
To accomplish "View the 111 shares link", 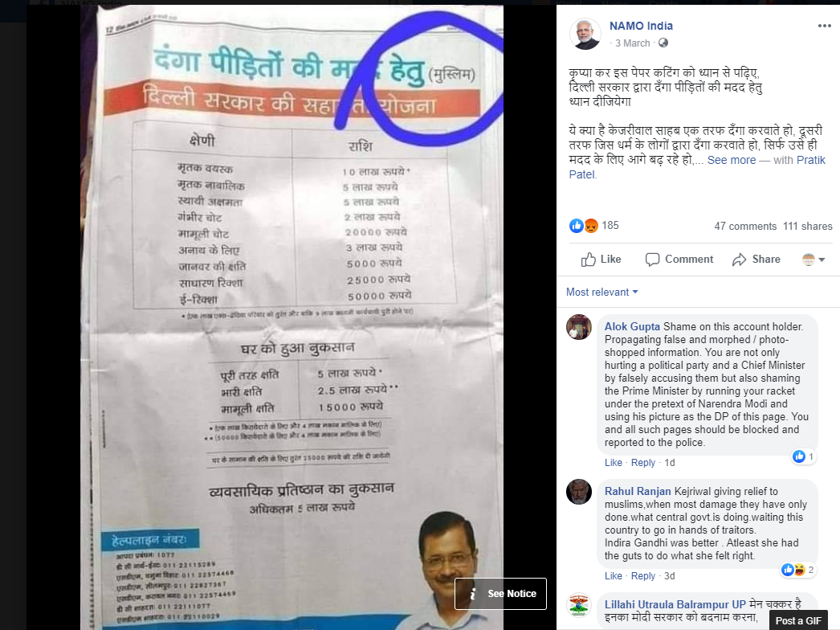I will 807,227.
